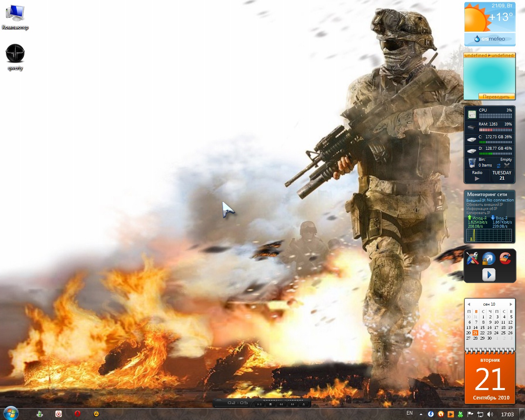Viewport: 525px width, 420px height.
Task: Click the green download tray icon
Action: click(460, 414)
